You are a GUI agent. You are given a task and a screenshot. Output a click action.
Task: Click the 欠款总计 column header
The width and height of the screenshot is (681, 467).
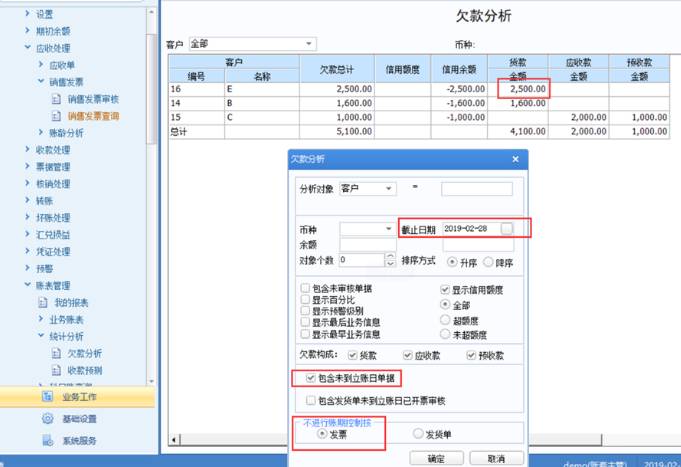tap(337, 69)
